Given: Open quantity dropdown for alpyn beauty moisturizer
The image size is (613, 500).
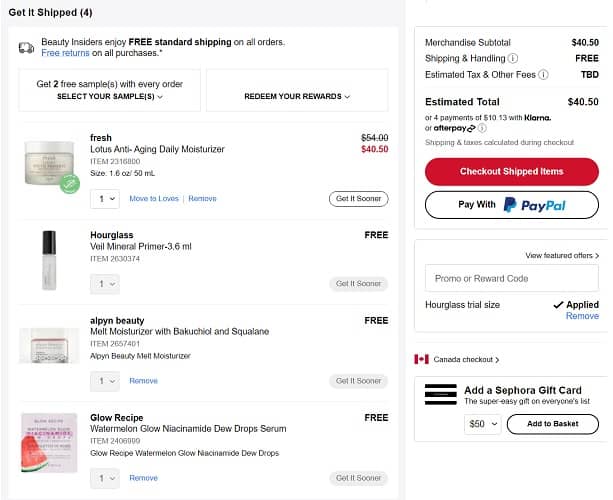Looking at the screenshot, I should tap(104, 381).
